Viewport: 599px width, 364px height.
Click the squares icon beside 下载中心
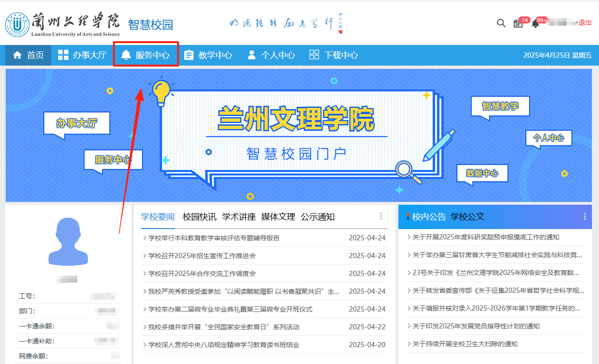pos(314,55)
